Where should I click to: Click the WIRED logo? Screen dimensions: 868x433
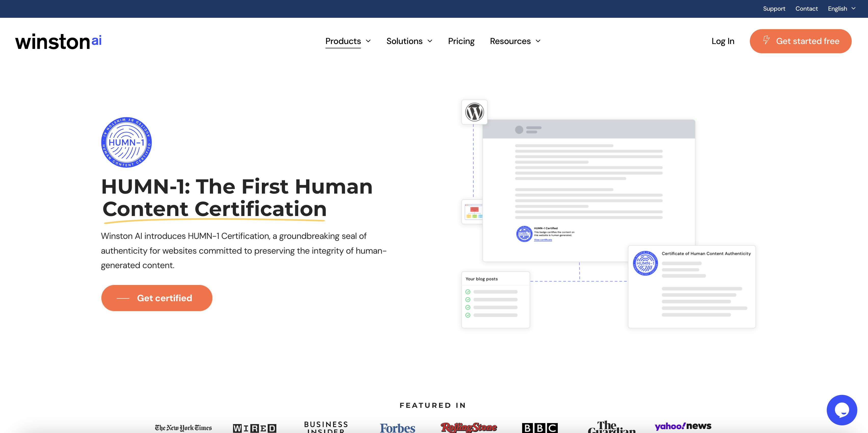254,428
